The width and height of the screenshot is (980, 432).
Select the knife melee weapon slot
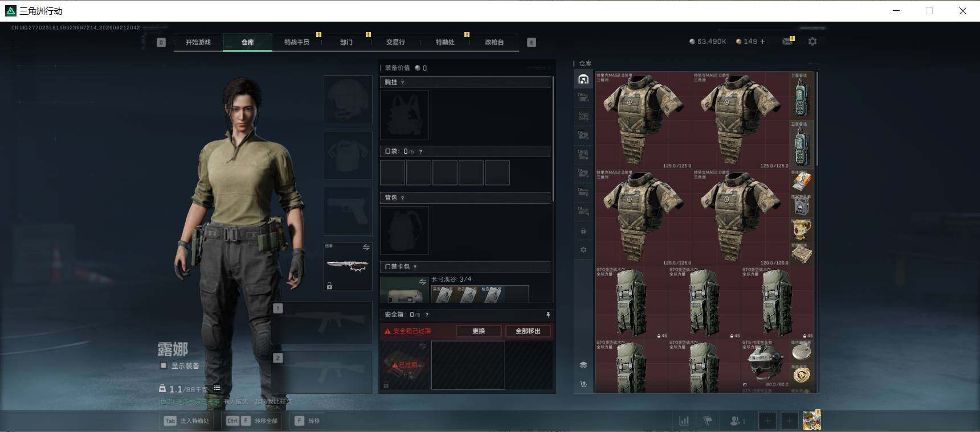(348, 266)
